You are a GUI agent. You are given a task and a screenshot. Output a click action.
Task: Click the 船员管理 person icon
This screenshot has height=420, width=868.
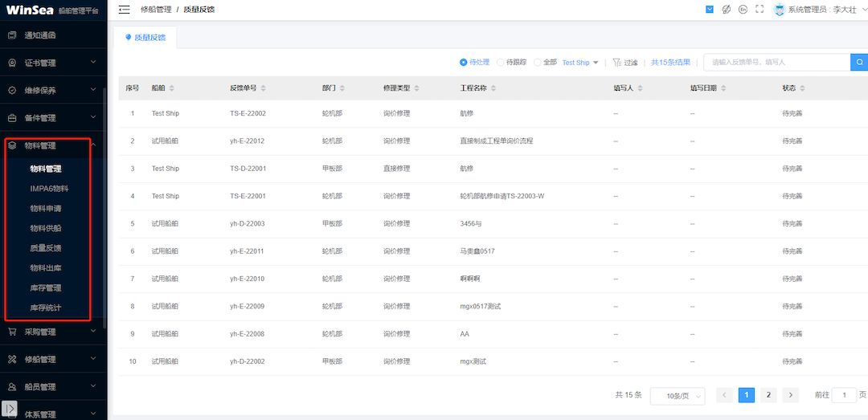(x=12, y=387)
